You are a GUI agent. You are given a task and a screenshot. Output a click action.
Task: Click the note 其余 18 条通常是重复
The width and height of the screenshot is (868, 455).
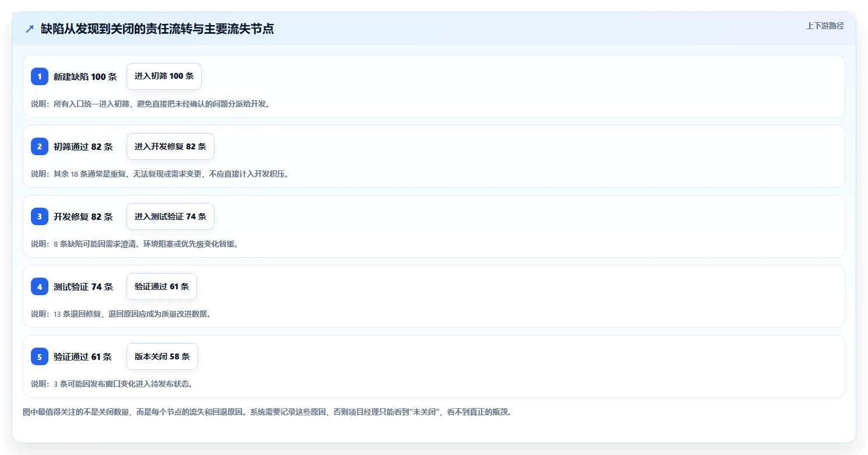coord(160,174)
